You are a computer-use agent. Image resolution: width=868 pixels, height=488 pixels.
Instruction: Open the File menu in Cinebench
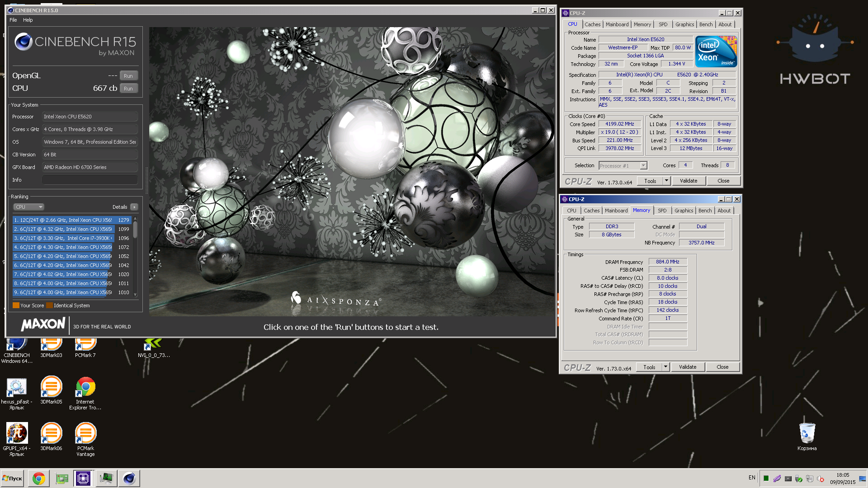tap(13, 20)
